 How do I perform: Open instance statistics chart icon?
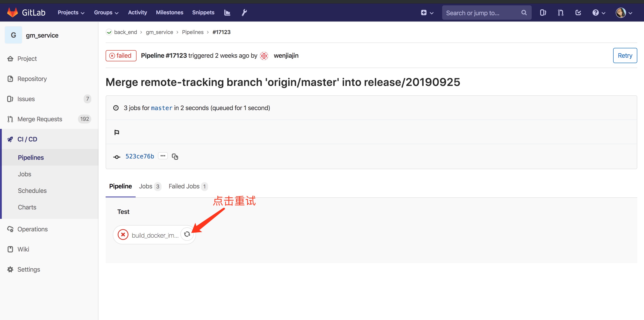(x=227, y=13)
